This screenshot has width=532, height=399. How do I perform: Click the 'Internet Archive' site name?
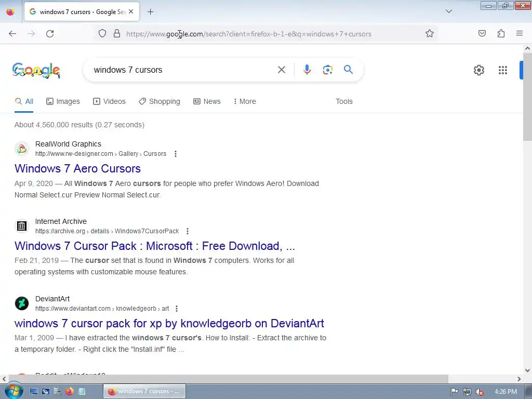(61, 221)
